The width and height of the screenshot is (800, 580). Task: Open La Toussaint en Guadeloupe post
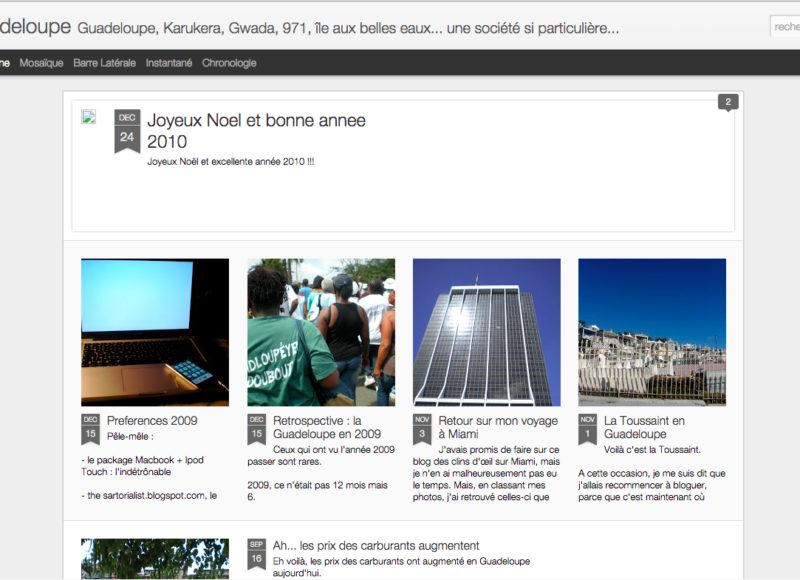[645, 427]
